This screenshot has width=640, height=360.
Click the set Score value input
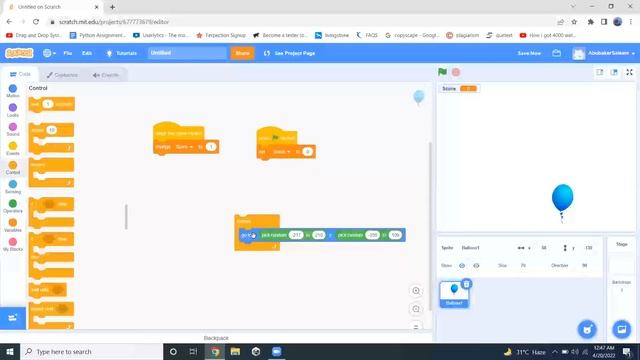[x=308, y=152]
